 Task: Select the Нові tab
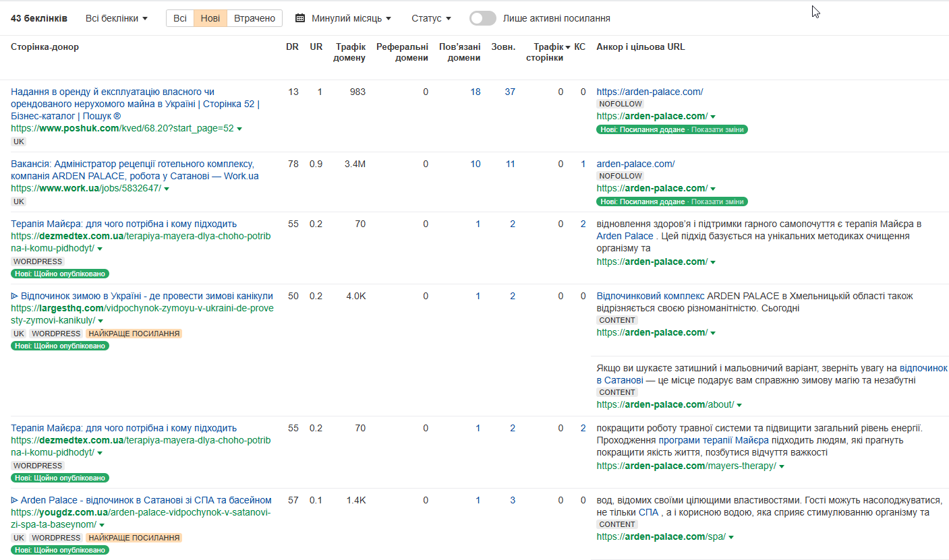pyautogui.click(x=210, y=18)
